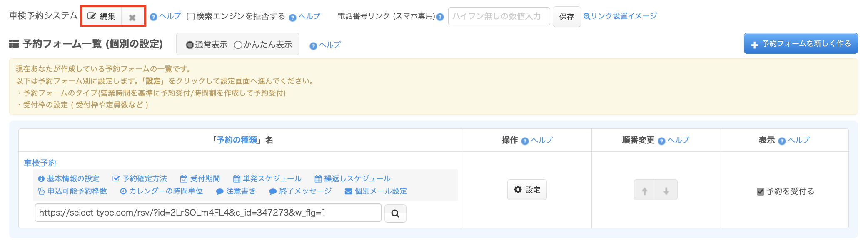Click the magnifier icon beside the URL field

(395, 213)
